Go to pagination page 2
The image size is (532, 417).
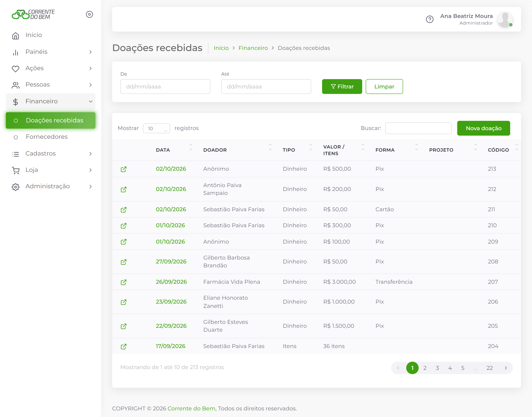pos(425,368)
